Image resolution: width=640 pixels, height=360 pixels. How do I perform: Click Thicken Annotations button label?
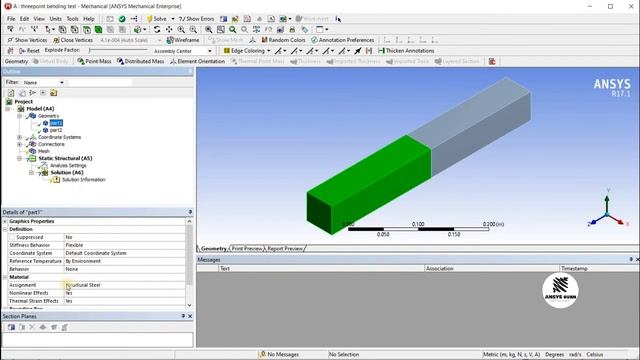pos(410,51)
